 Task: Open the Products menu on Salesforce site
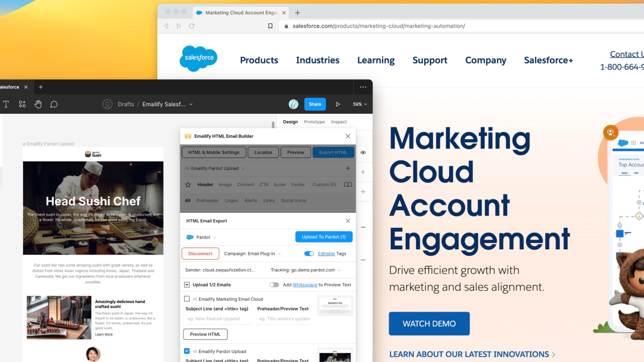259,60
